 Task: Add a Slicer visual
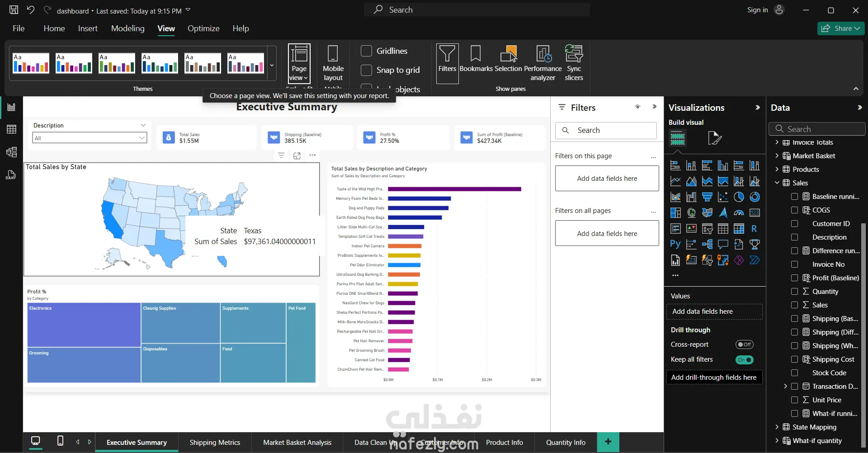pos(707,229)
